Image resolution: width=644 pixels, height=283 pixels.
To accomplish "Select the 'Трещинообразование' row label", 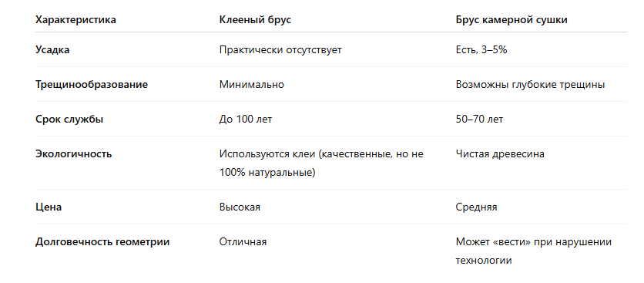I will tap(92, 85).
